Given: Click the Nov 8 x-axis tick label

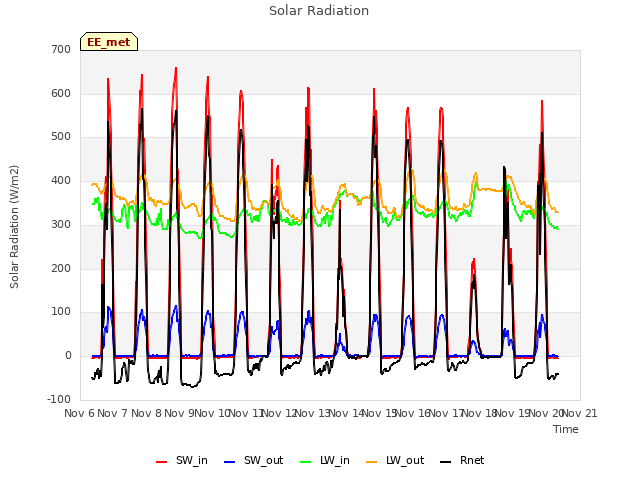Looking at the screenshot, I should pyautogui.click(x=146, y=413).
